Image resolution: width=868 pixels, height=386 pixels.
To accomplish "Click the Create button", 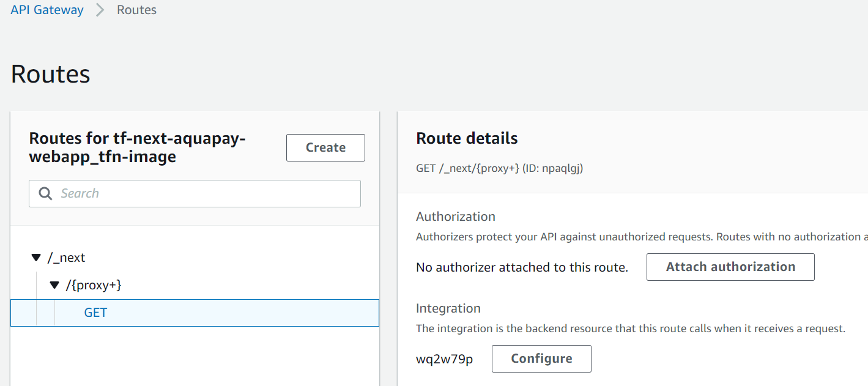I will point(325,147).
